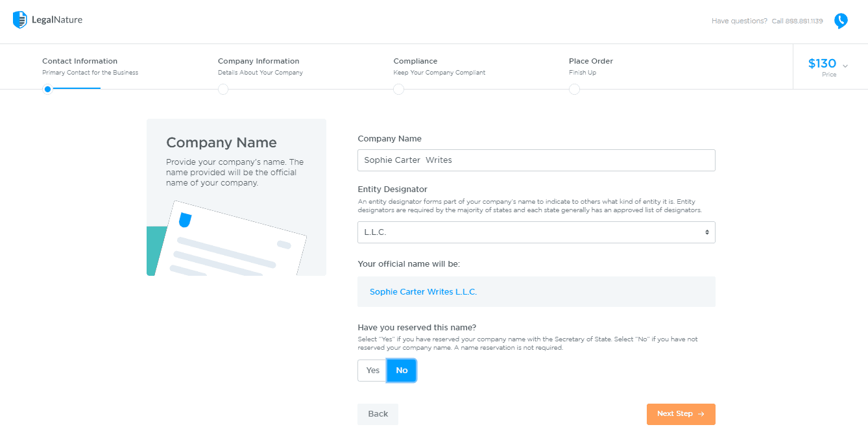Click the Entity Designator label
The image size is (868, 427).
pyautogui.click(x=392, y=189)
